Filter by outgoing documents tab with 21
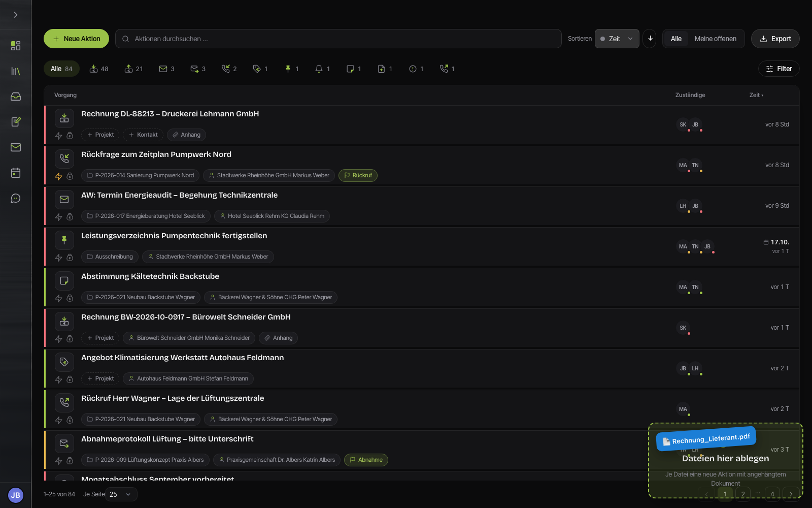 (134, 69)
